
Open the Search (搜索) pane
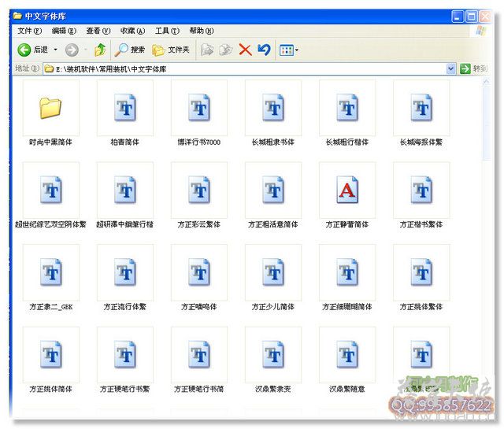click(129, 50)
